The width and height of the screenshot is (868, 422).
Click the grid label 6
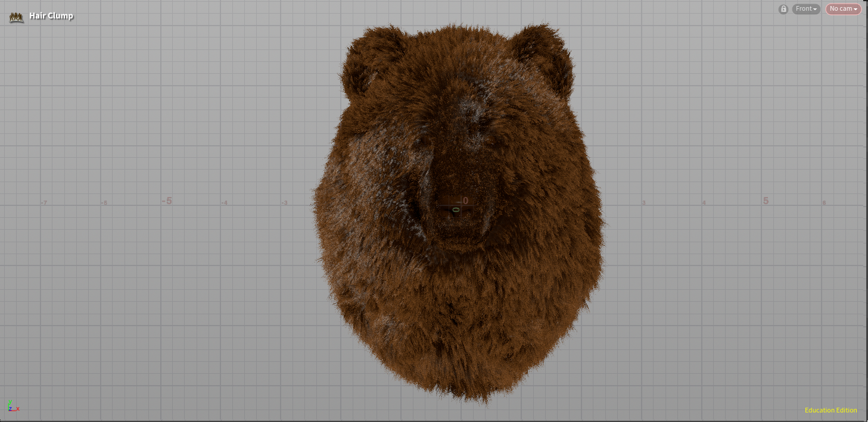coord(824,203)
